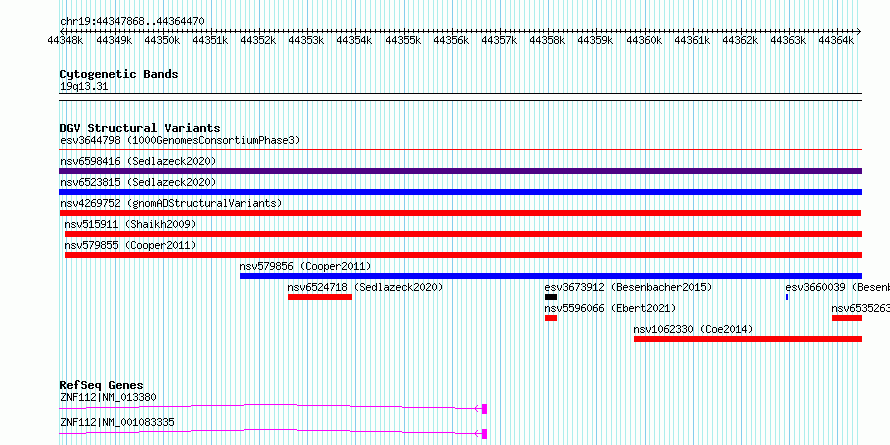Select the 44348k ruler tick label
Image resolution: width=890 pixels, height=445 pixels.
(66, 40)
